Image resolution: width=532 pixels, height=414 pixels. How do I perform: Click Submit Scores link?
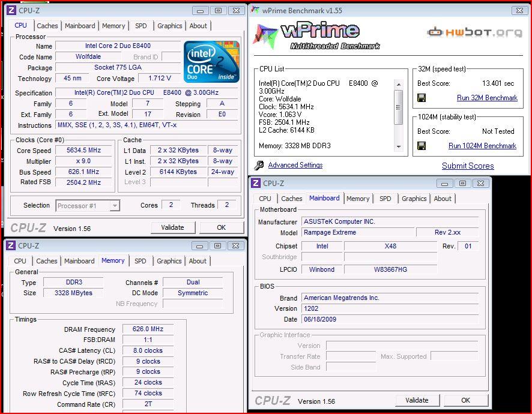click(x=468, y=166)
